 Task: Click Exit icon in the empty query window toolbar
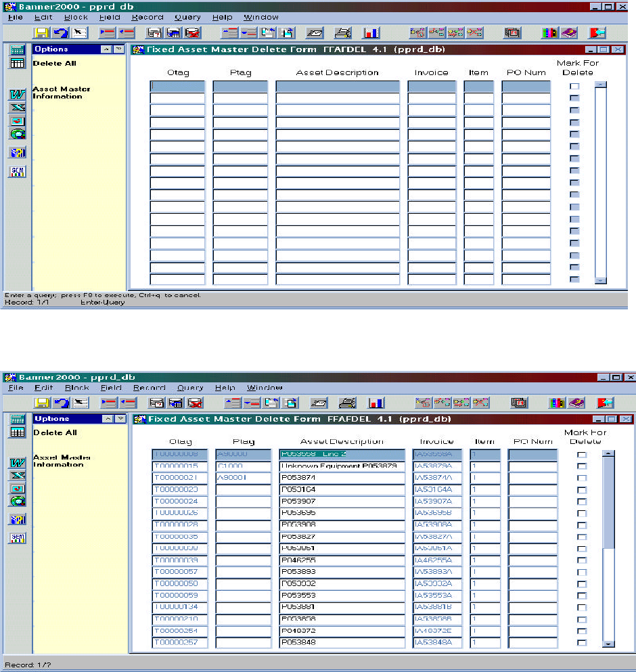pyautogui.click(x=597, y=33)
